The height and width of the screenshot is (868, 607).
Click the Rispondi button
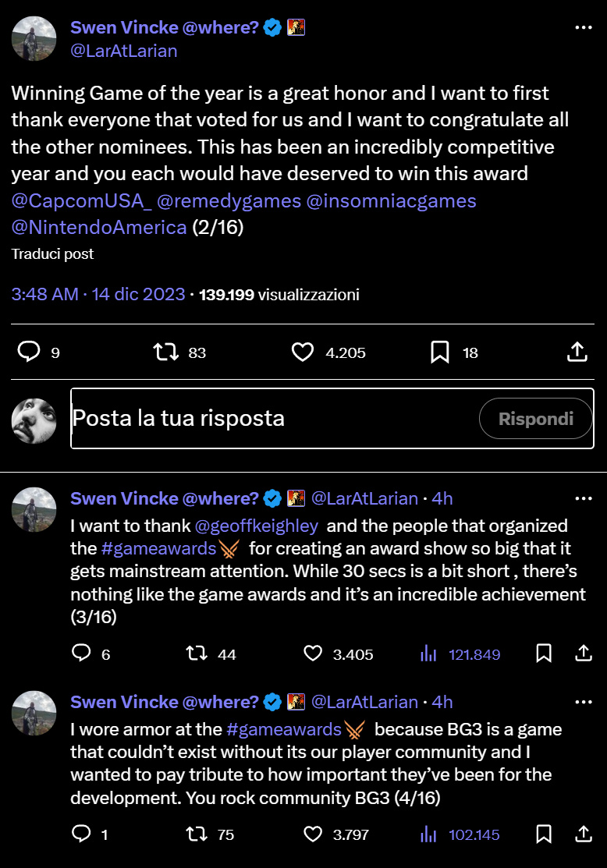536,419
